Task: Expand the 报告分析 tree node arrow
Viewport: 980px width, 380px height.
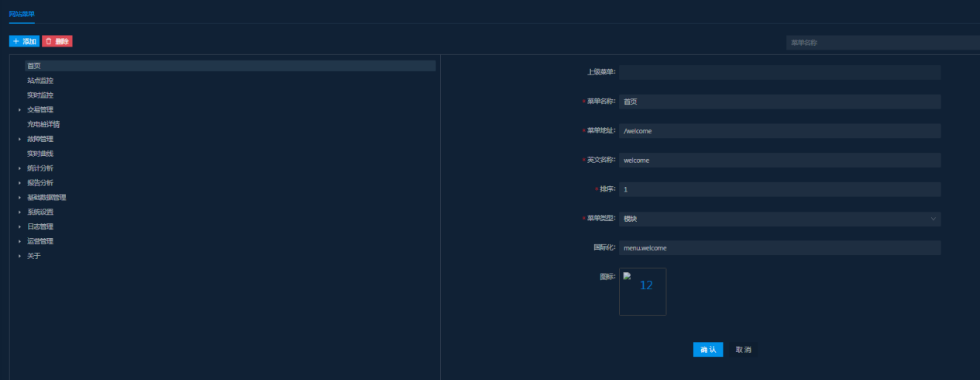Action: pos(20,183)
